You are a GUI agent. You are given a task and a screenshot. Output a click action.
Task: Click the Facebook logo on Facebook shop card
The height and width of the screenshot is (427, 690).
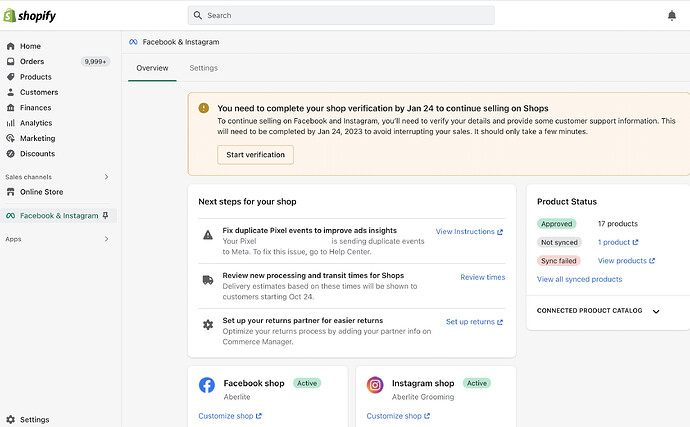coord(207,385)
